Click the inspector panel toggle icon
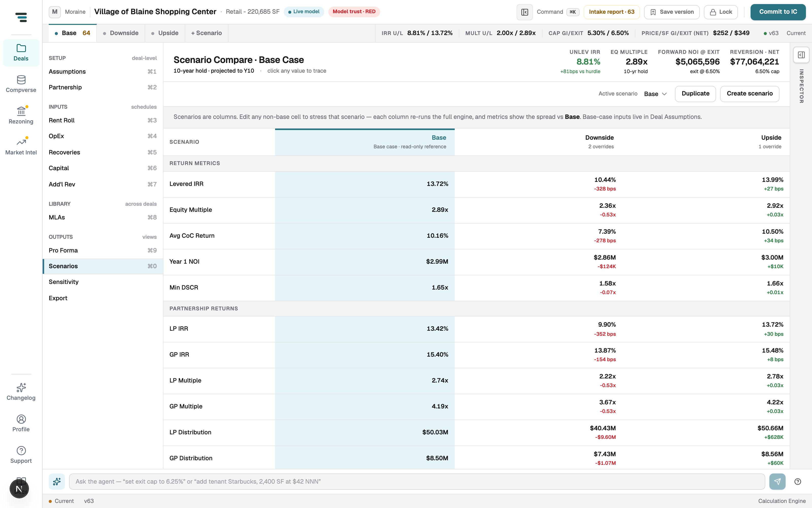 [801, 55]
